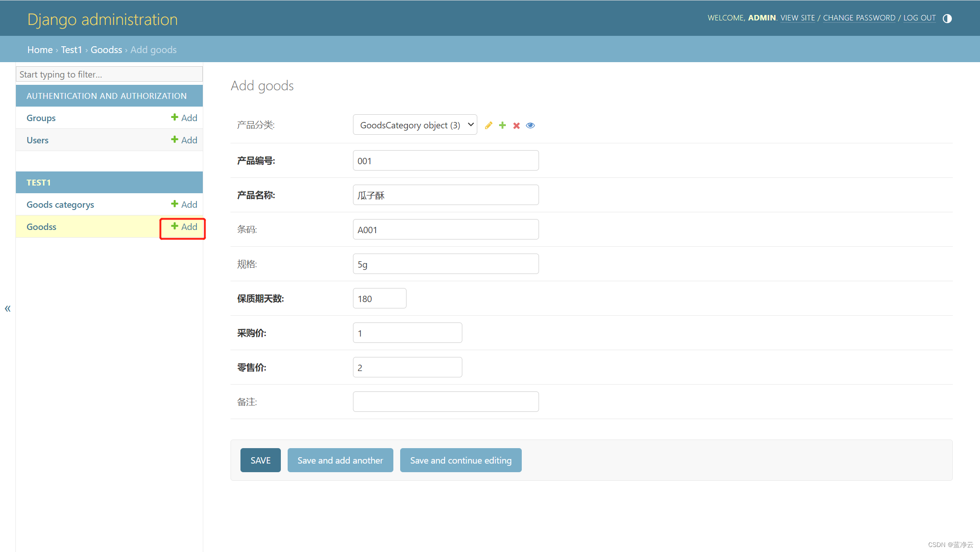
Task: Open the Goodss sidebar item
Action: 41,227
